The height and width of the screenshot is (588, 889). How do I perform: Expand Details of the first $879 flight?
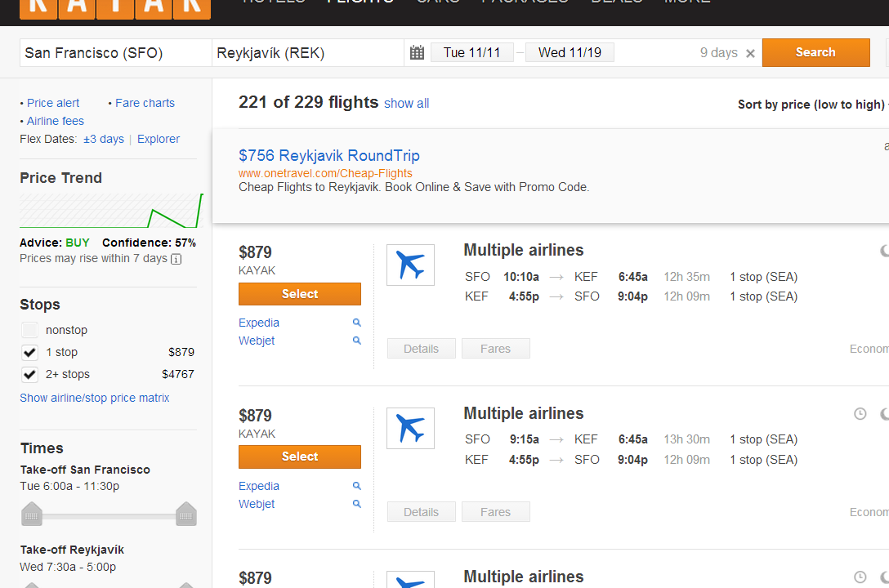(422, 349)
